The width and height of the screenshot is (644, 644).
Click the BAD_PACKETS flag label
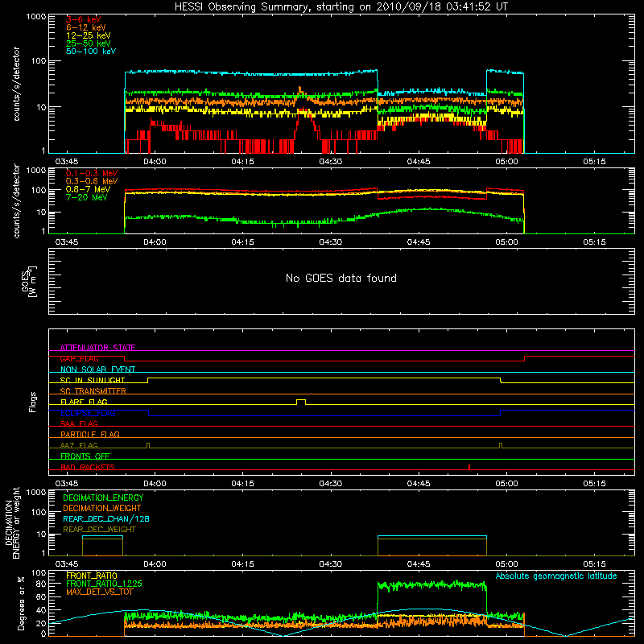click(x=88, y=467)
